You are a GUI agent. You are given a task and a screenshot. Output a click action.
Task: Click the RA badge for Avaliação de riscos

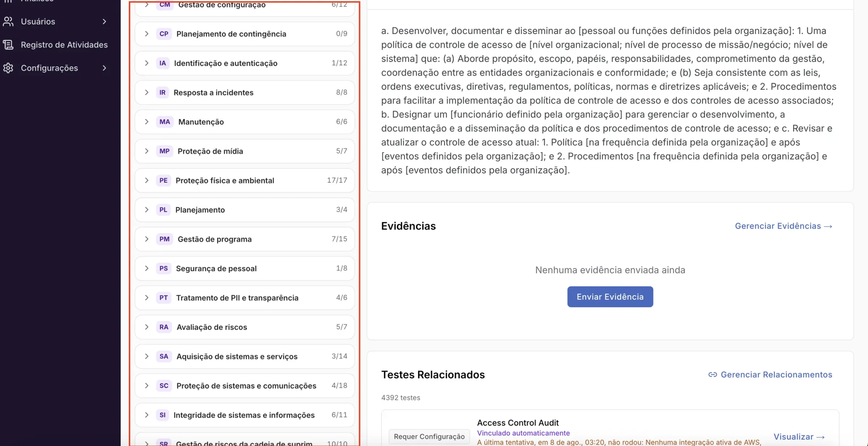[x=164, y=327]
